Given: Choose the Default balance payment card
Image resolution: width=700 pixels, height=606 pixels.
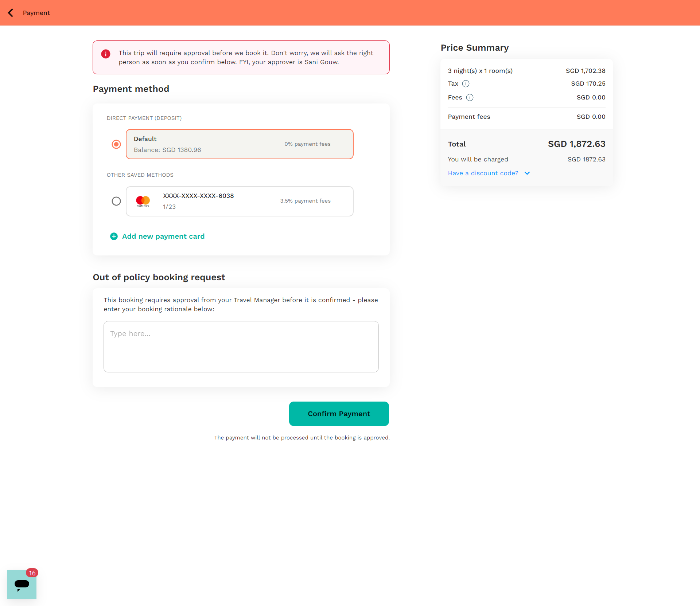Looking at the screenshot, I should [x=240, y=144].
